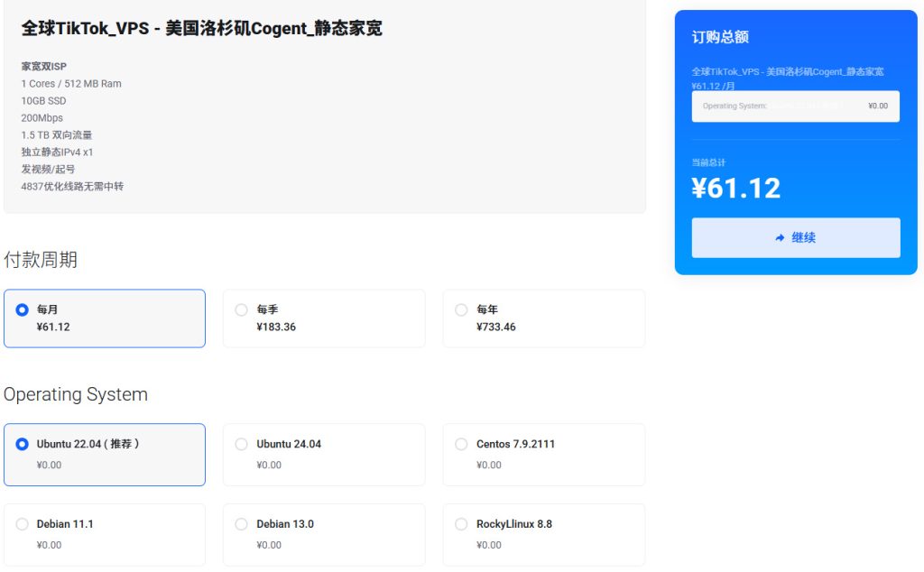The height and width of the screenshot is (572, 924).
Task: Choose the 每年 ¥733.46 yearly radio option
Action: tap(461, 309)
